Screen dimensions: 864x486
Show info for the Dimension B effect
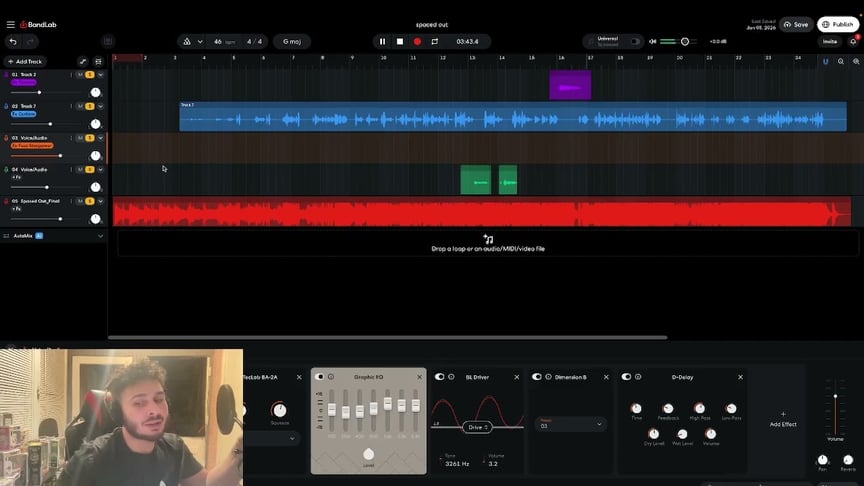click(x=548, y=377)
